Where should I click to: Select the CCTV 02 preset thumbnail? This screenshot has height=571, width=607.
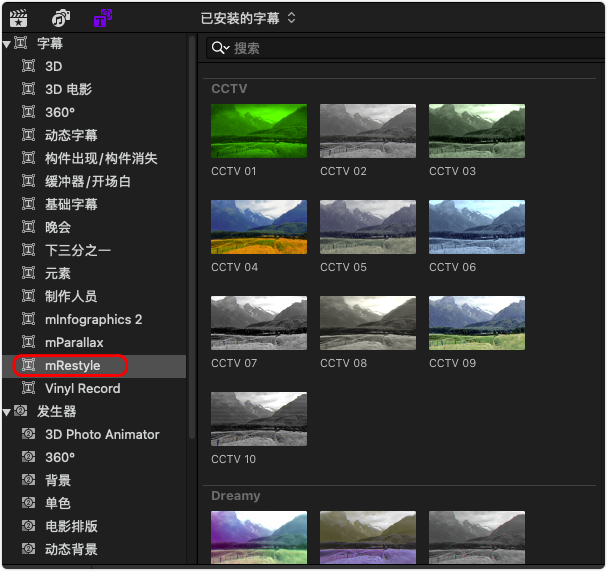pyautogui.click(x=368, y=131)
